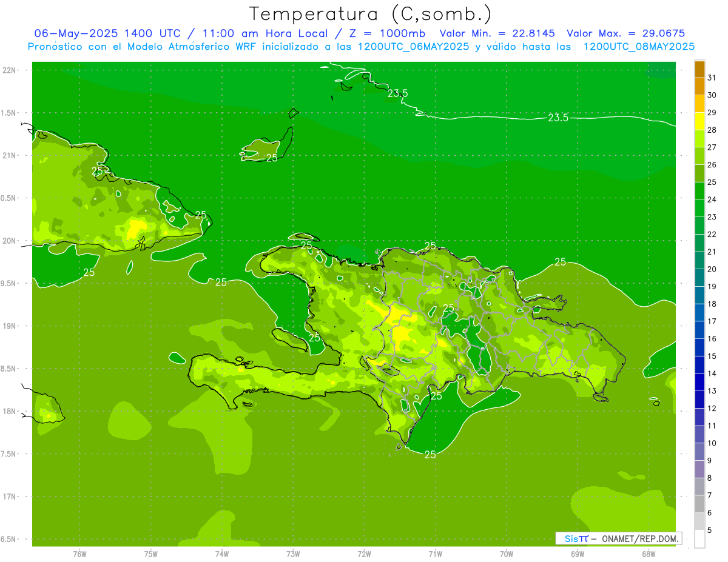Click the "29" value in the color legend
728x562 pixels.
[712, 112]
